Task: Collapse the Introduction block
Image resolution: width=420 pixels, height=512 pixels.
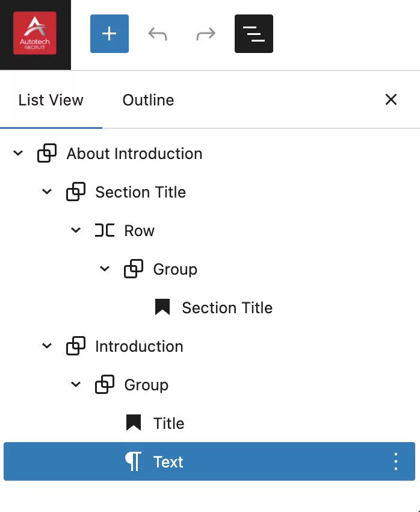Action: (47, 346)
